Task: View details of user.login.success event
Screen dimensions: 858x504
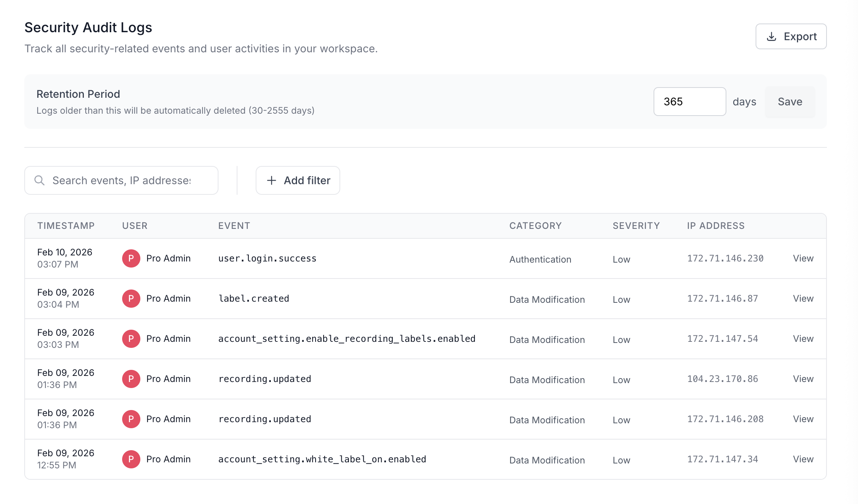Action: click(803, 258)
